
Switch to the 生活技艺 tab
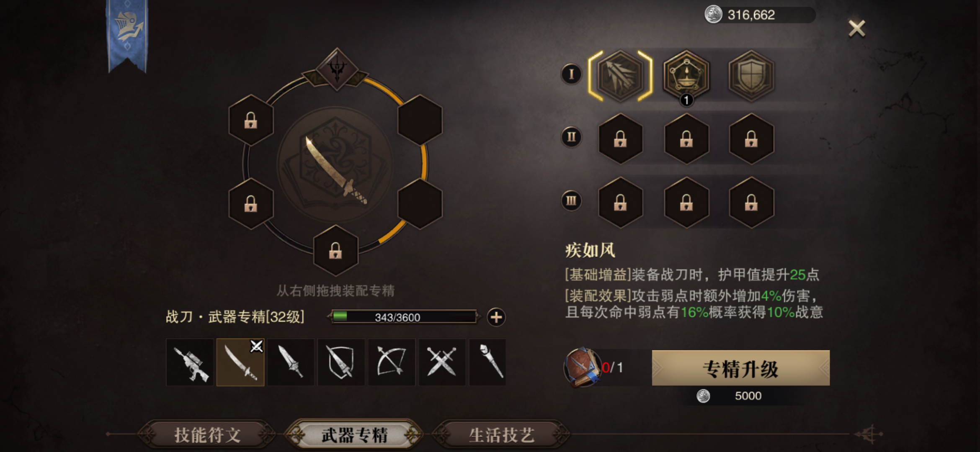[502, 435]
